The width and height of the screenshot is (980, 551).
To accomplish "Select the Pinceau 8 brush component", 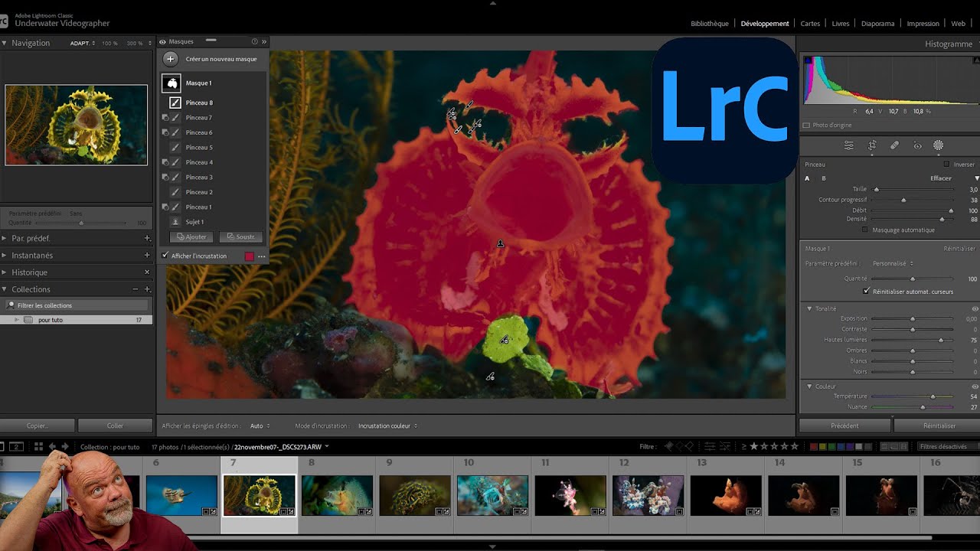I will [x=175, y=103].
